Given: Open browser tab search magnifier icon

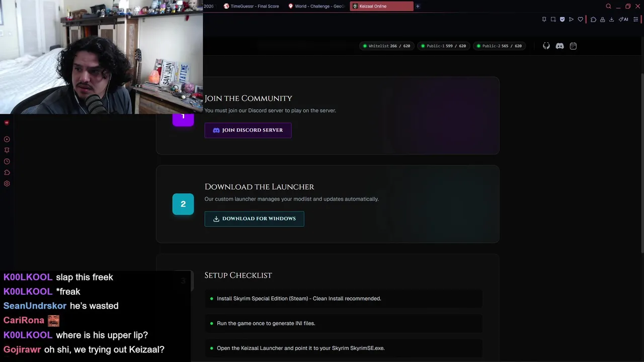Looking at the screenshot, I should (608, 6).
